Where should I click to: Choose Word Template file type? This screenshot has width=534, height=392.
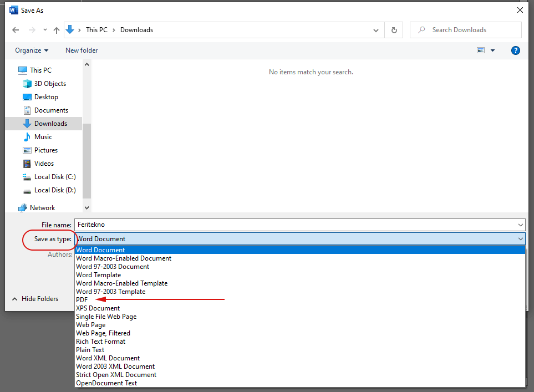(300, 275)
